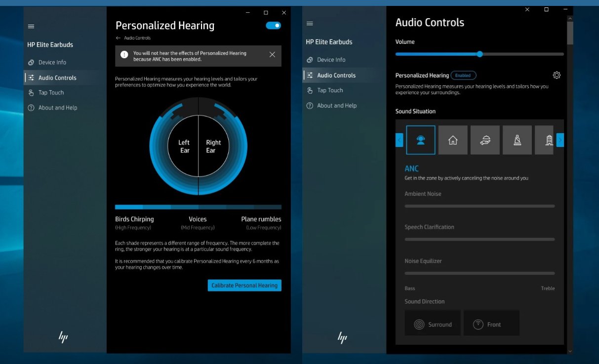Open Tap Touch in left window sidebar
This screenshot has height=364, width=599.
[x=65, y=92]
